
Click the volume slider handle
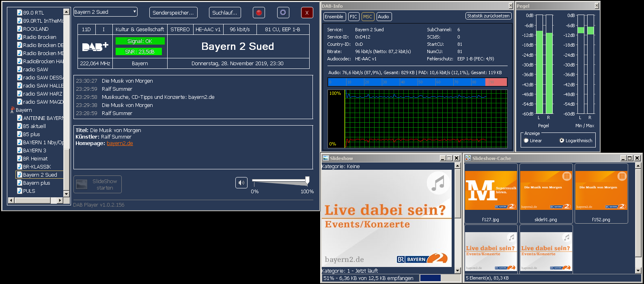pos(307,180)
